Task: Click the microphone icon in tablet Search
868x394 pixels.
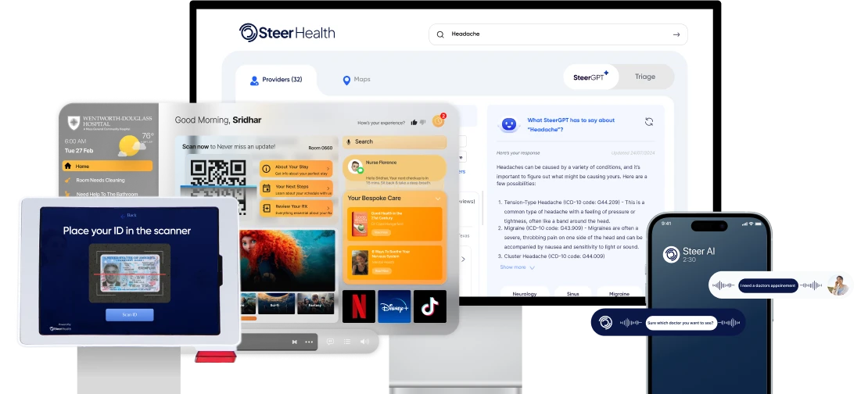Action: (349, 141)
